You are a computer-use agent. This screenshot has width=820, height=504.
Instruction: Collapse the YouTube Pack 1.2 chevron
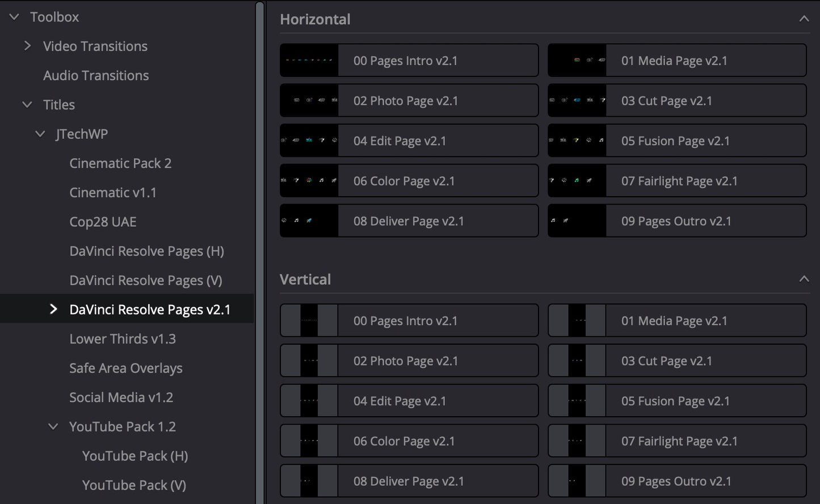tap(53, 426)
